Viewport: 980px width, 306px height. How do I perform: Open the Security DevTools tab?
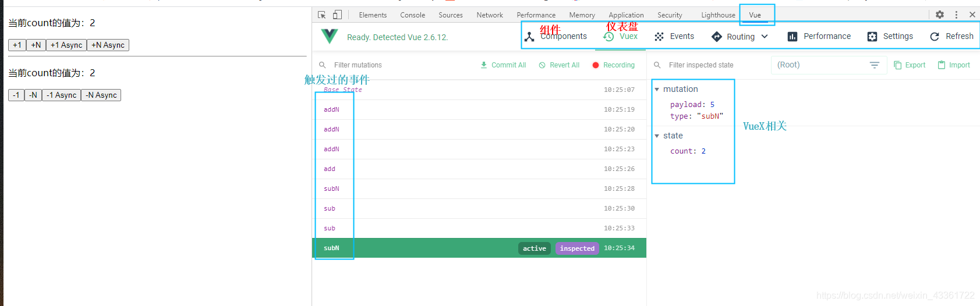670,15
